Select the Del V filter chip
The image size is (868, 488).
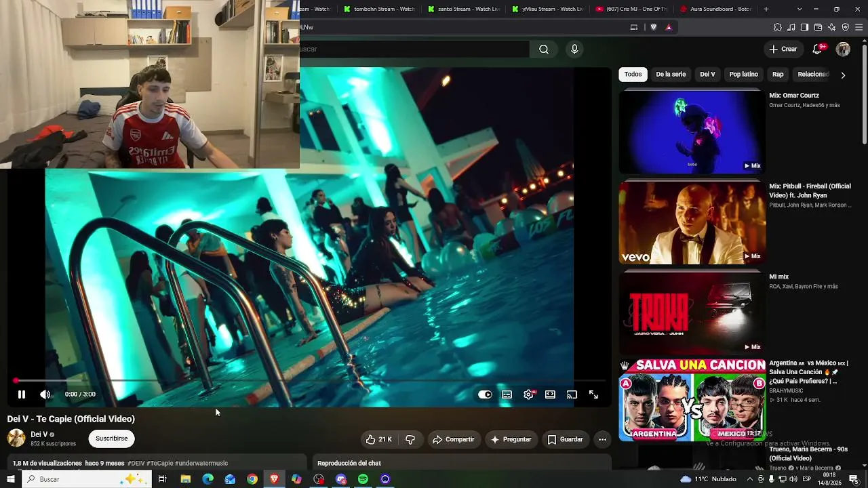(707, 74)
